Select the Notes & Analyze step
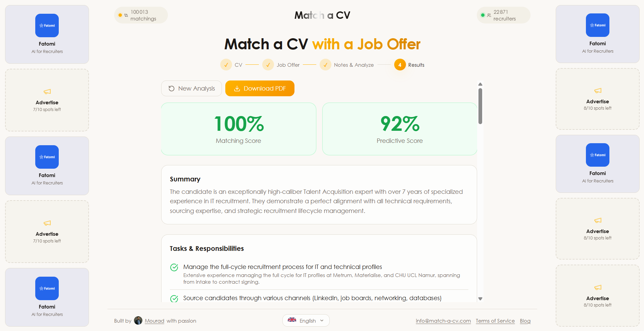This screenshot has width=644, height=331. (x=325, y=65)
